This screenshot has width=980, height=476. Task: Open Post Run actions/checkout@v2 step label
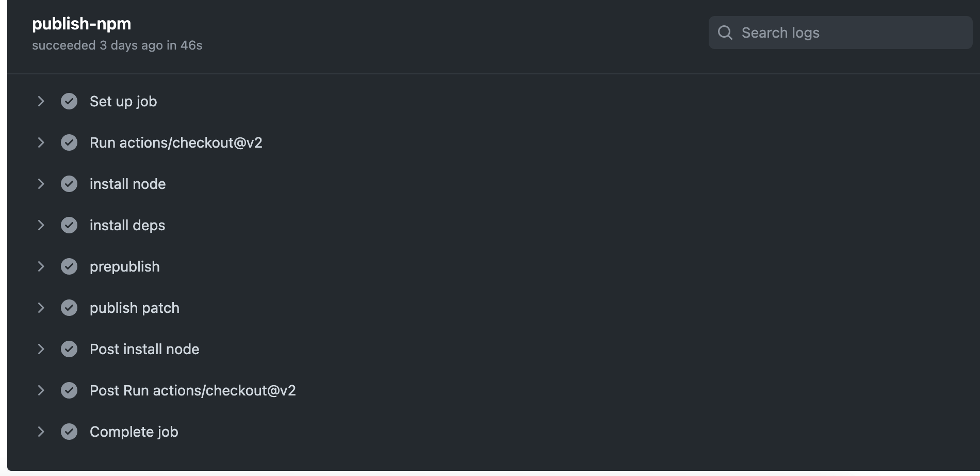(192, 390)
